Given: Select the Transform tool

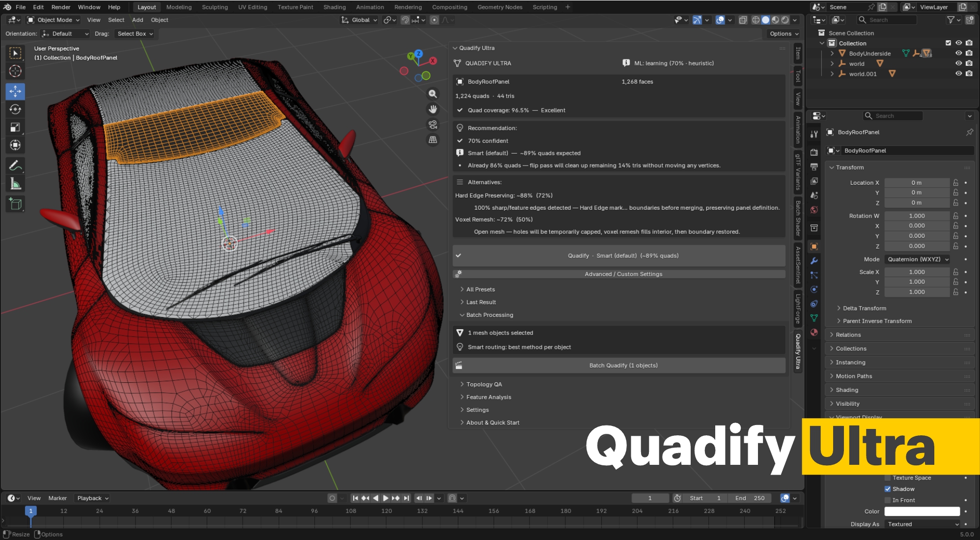Looking at the screenshot, I should tap(15, 145).
